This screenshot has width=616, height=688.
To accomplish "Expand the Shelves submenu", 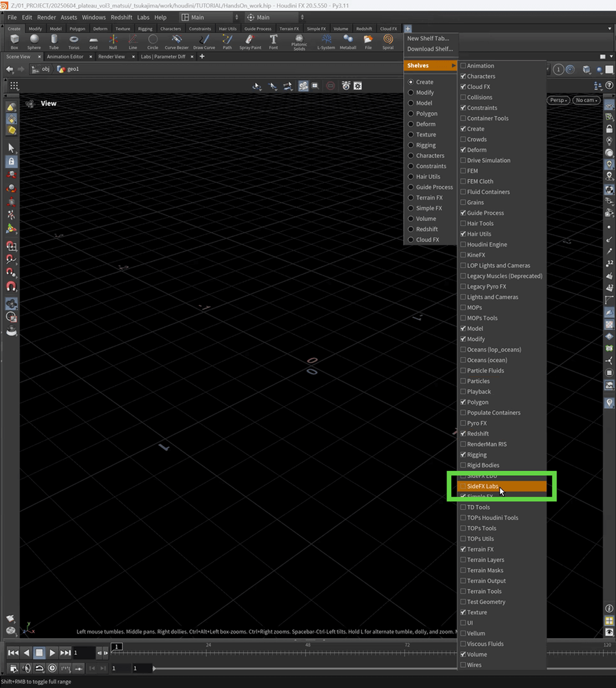I will click(430, 65).
